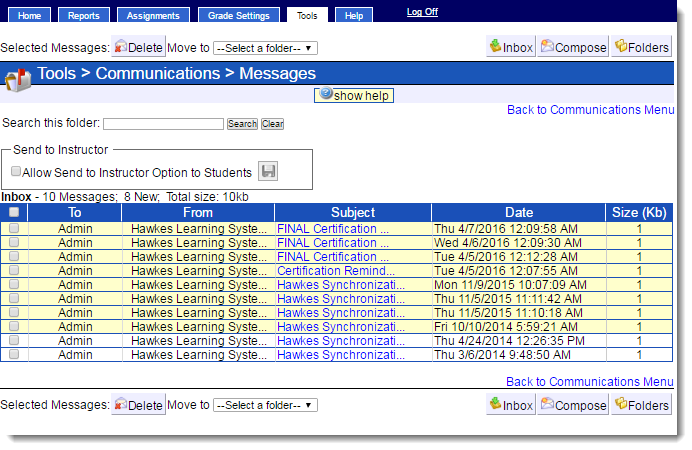Open Hawkes Synchronizati... message from 11/9/2015

pos(341,285)
